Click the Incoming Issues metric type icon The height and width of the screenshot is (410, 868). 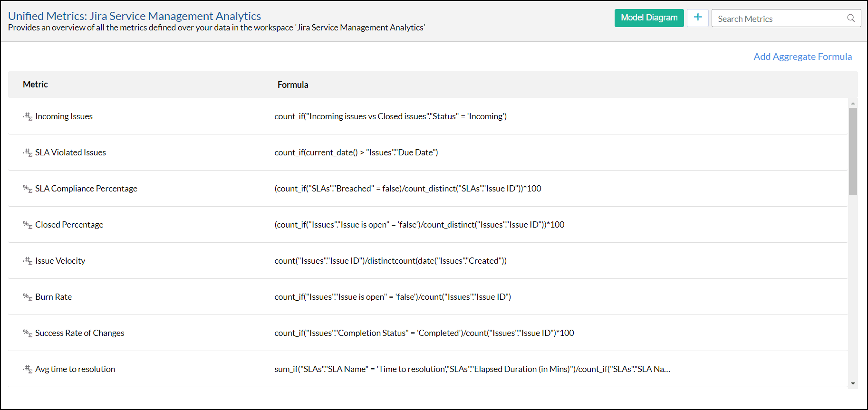[x=28, y=116]
